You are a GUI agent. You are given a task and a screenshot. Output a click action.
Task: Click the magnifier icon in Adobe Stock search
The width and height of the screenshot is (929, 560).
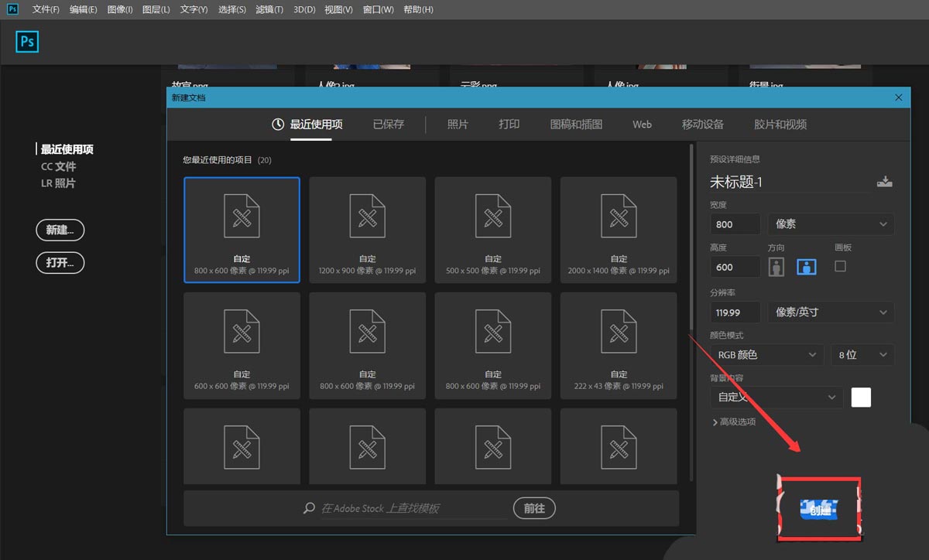point(309,508)
